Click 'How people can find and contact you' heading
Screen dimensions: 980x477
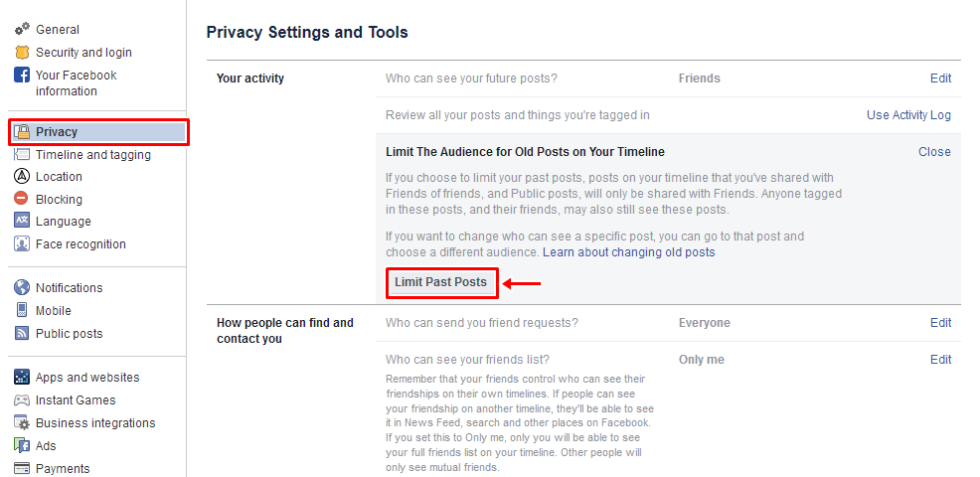pyautogui.click(x=285, y=331)
